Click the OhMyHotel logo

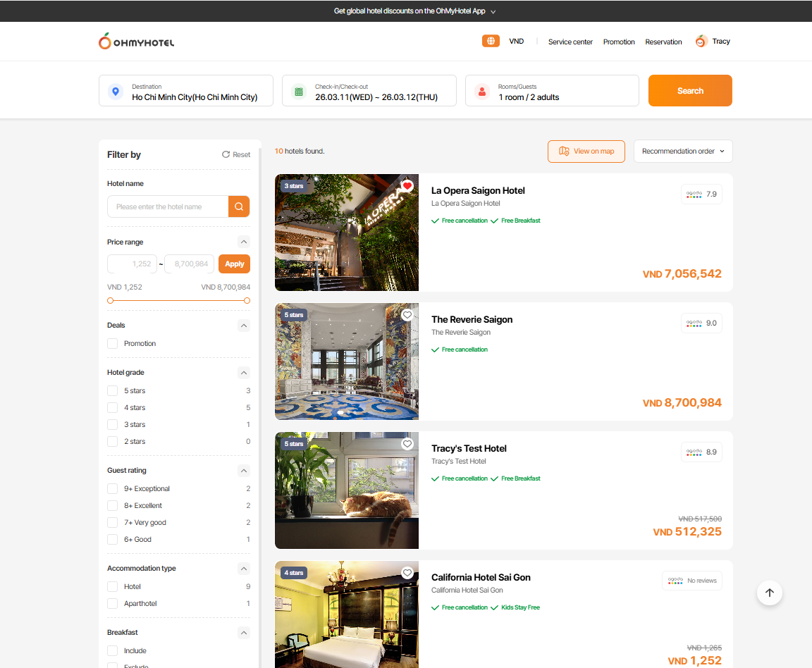(136, 42)
